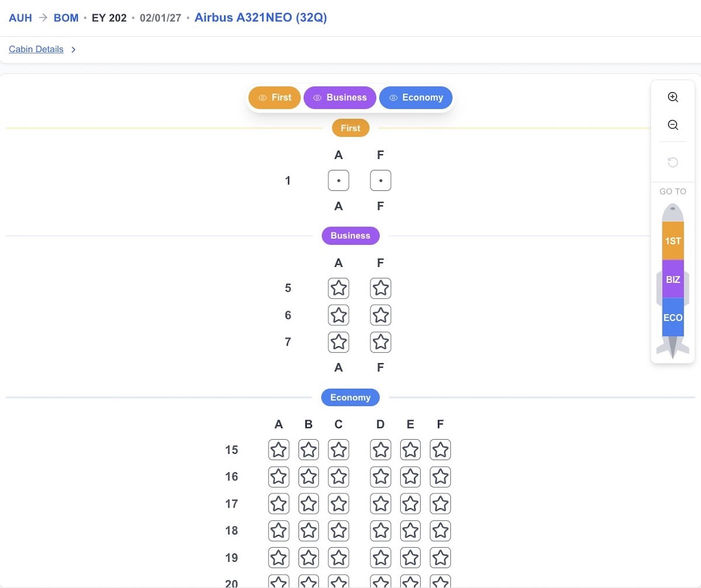Click the zoom out magnifier icon

(x=672, y=125)
